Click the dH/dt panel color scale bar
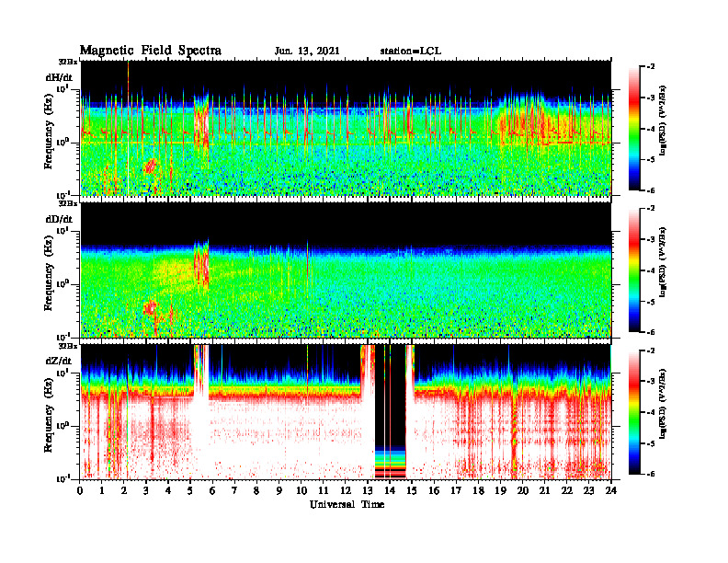This screenshot has height=563, width=728. [633, 128]
